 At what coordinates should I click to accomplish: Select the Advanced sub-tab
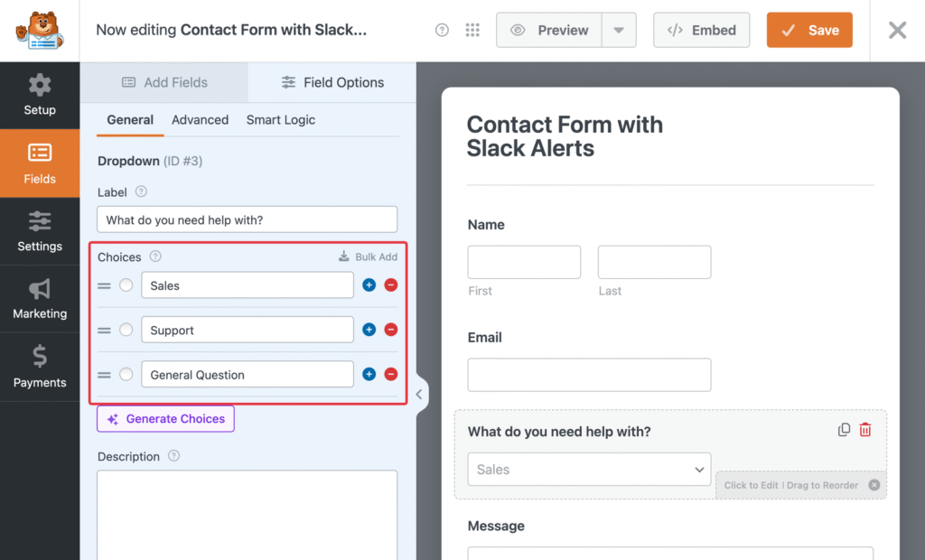pos(200,120)
